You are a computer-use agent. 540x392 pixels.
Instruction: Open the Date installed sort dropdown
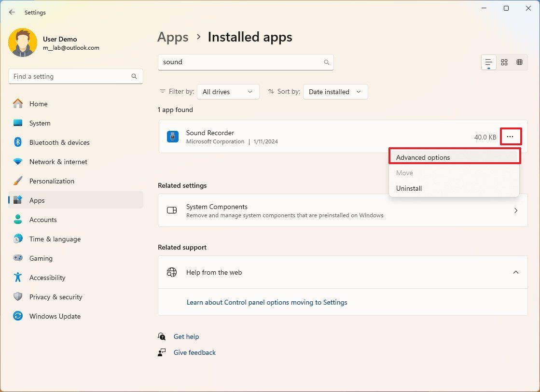pos(335,92)
